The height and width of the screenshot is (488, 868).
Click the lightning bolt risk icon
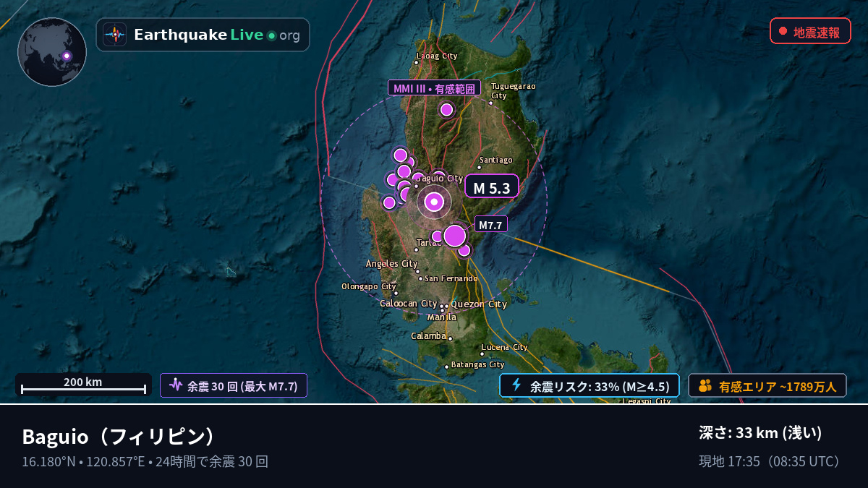click(x=516, y=385)
